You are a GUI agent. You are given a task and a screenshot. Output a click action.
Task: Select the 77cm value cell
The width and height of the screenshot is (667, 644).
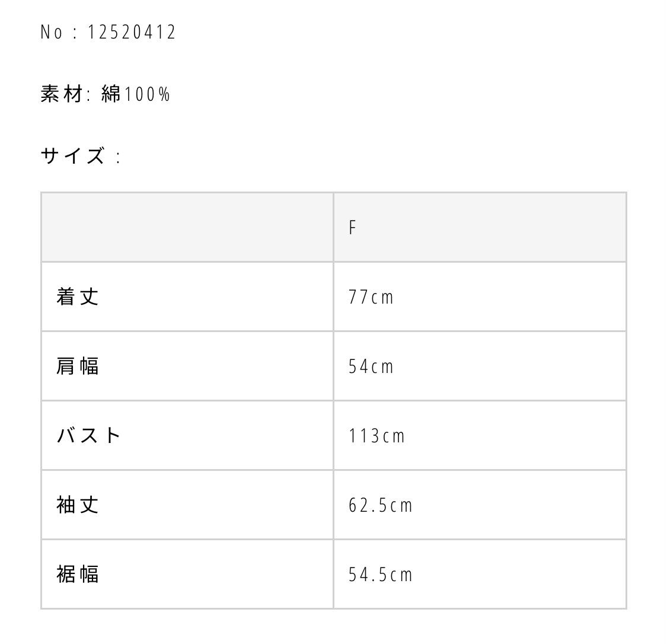tap(371, 297)
